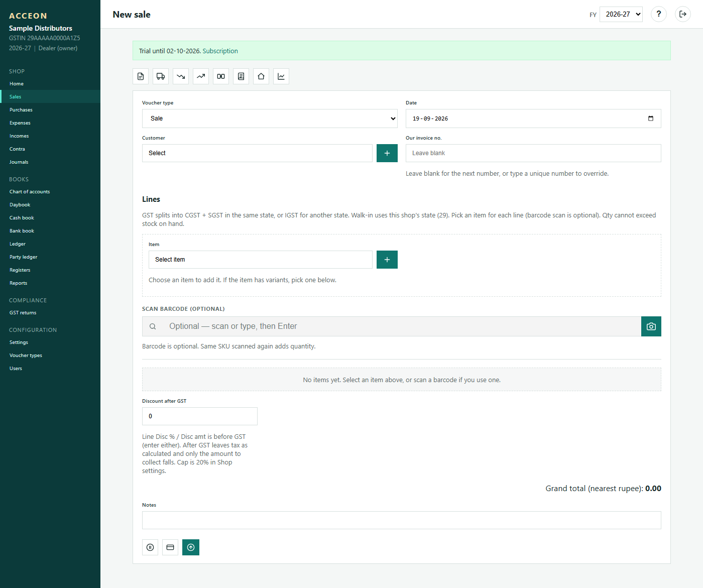
Task: Open the date picker calendar icon
Action: point(651,119)
